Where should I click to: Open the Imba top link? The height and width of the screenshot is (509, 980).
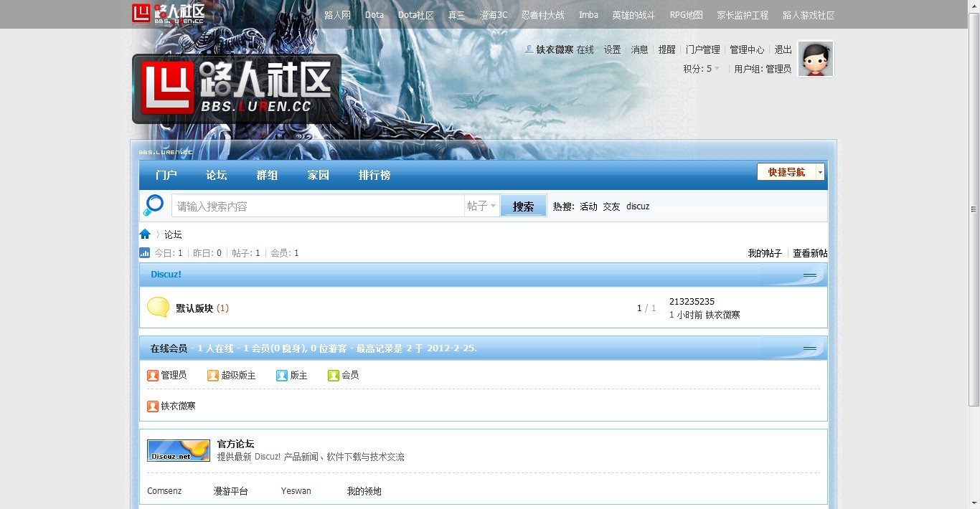(x=588, y=15)
